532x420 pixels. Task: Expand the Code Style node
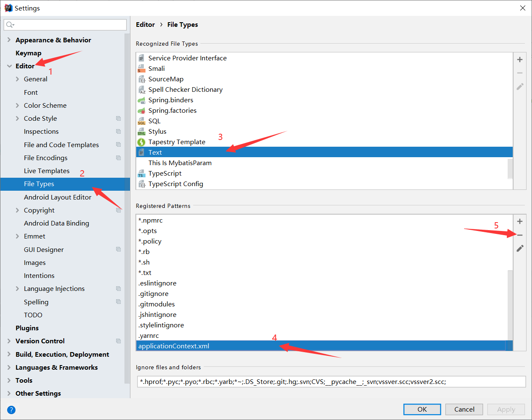pos(17,118)
